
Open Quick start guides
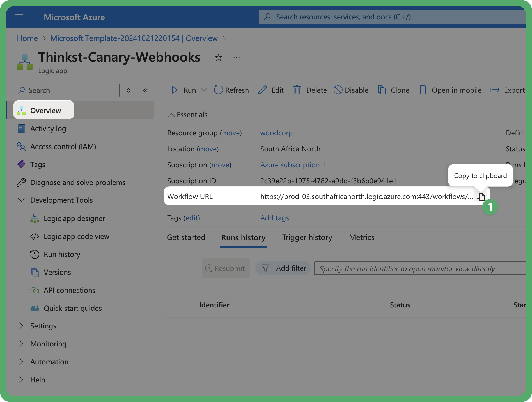pos(73,308)
